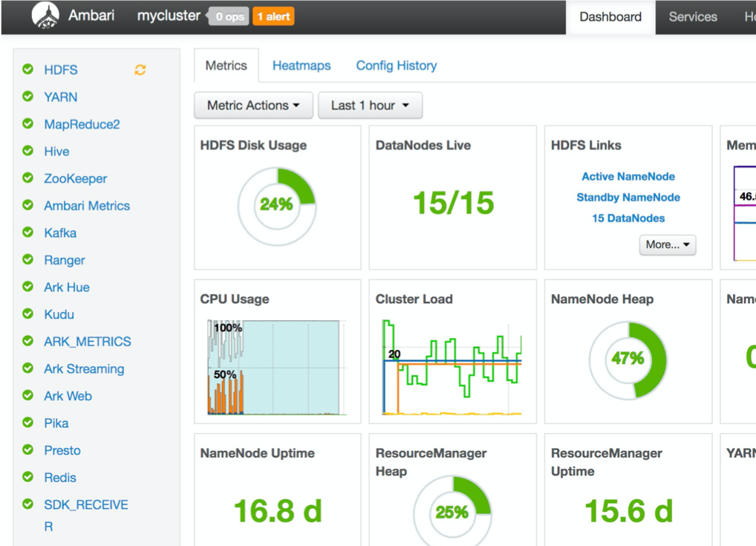Screen dimensions: 756x546
Task: Click the NameNode Uptime 16.8 d value
Action: coord(278,511)
